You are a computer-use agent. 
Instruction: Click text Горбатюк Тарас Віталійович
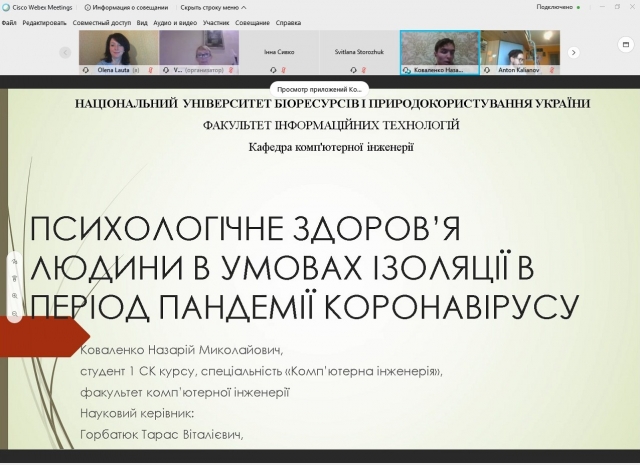(x=162, y=434)
